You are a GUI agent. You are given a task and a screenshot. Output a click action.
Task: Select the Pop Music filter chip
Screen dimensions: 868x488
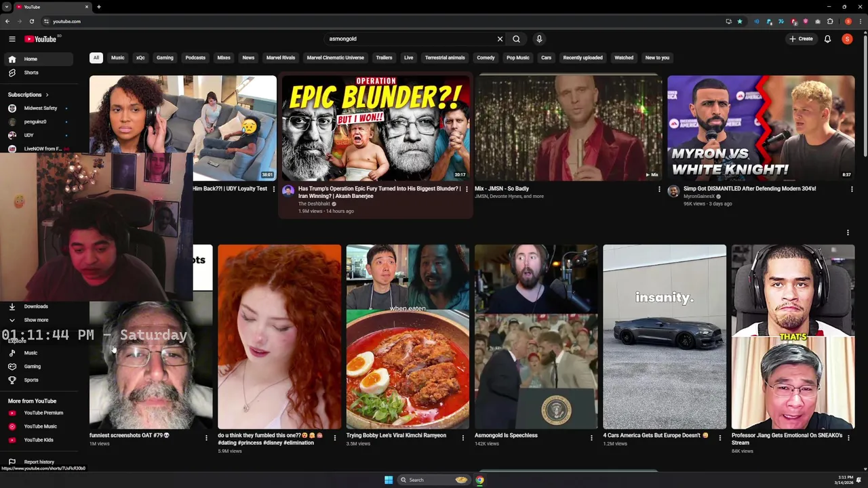(x=518, y=58)
